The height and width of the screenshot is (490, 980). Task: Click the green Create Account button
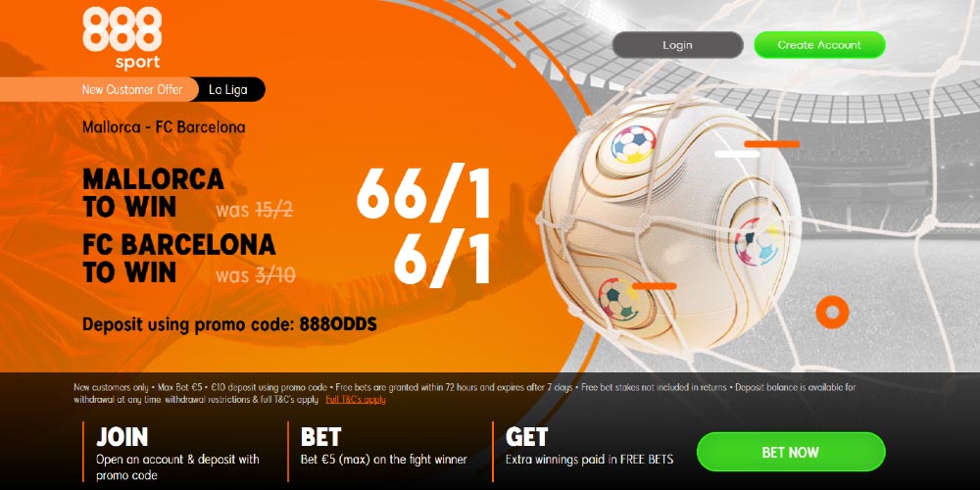pyautogui.click(x=819, y=45)
